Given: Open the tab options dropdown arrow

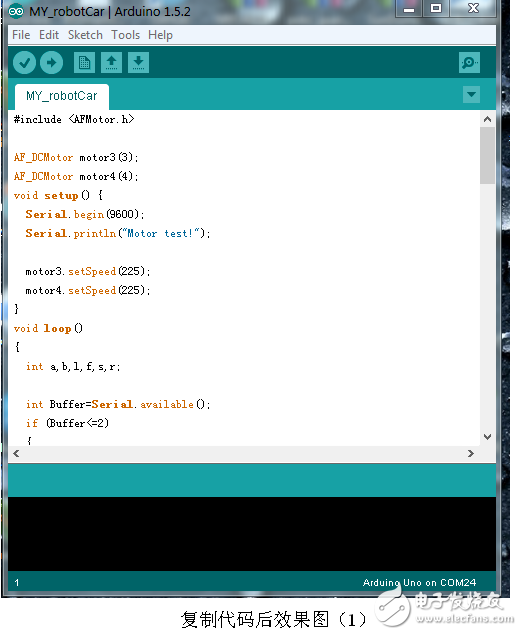Looking at the screenshot, I should click(x=471, y=95).
